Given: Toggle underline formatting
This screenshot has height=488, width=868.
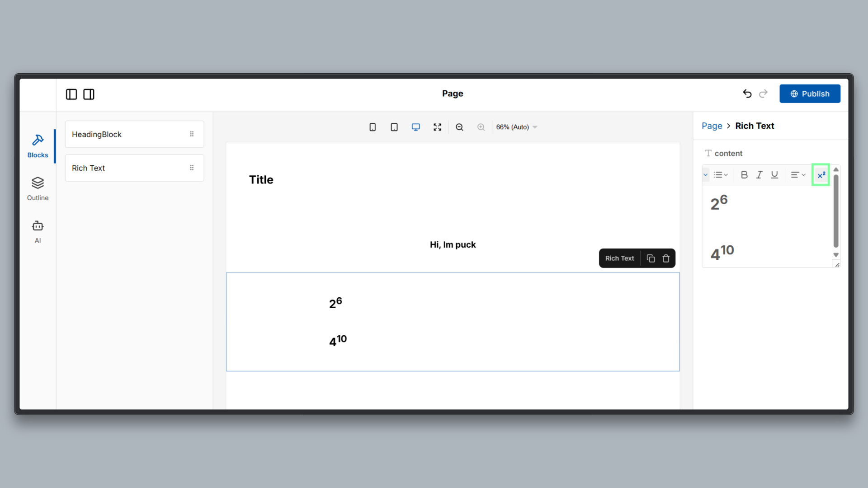Looking at the screenshot, I should tap(775, 174).
